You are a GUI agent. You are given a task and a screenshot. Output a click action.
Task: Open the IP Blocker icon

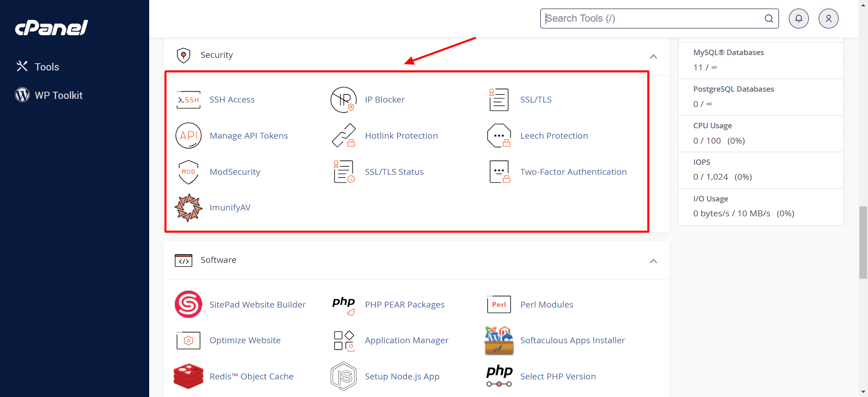tap(344, 100)
